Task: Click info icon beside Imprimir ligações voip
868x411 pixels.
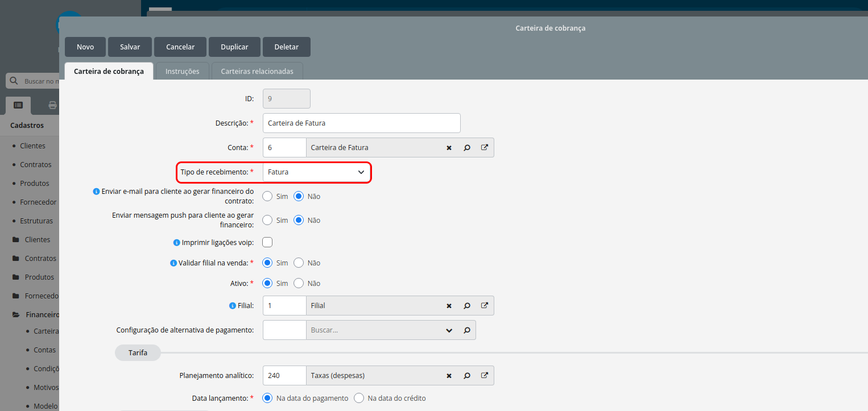Action: pos(176,243)
